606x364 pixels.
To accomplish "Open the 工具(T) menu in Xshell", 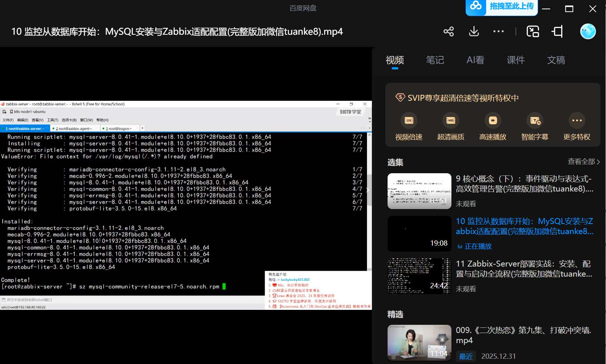I will pos(52,120).
